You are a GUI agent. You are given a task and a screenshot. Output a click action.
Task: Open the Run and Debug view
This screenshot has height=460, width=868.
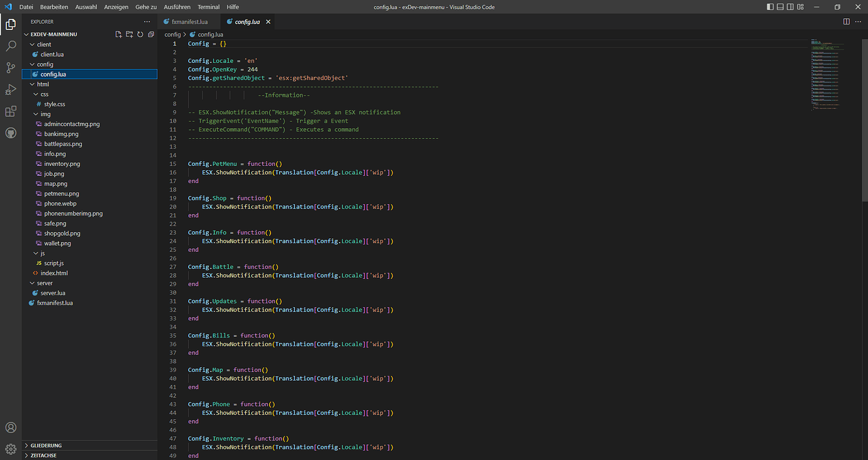point(10,90)
